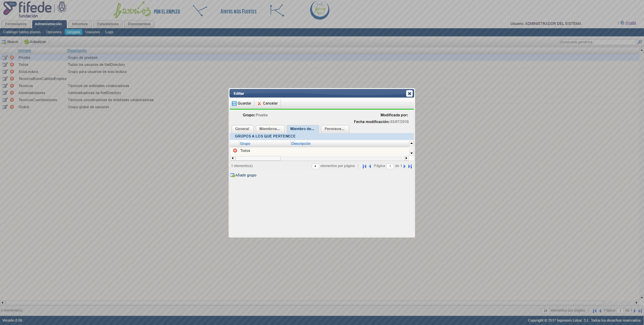
Task: Delete the TecnicosCoordinadores group
Action: pyautogui.click(x=12, y=100)
